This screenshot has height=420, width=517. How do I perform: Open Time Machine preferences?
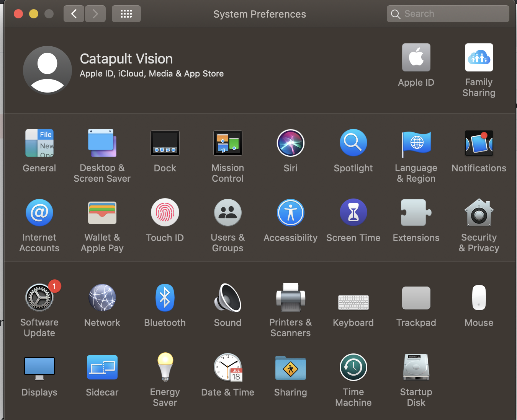pyautogui.click(x=353, y=368)
